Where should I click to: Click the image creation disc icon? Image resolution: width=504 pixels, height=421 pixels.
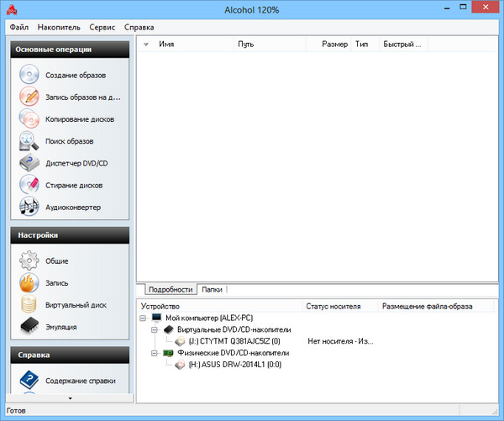[29, 76]
